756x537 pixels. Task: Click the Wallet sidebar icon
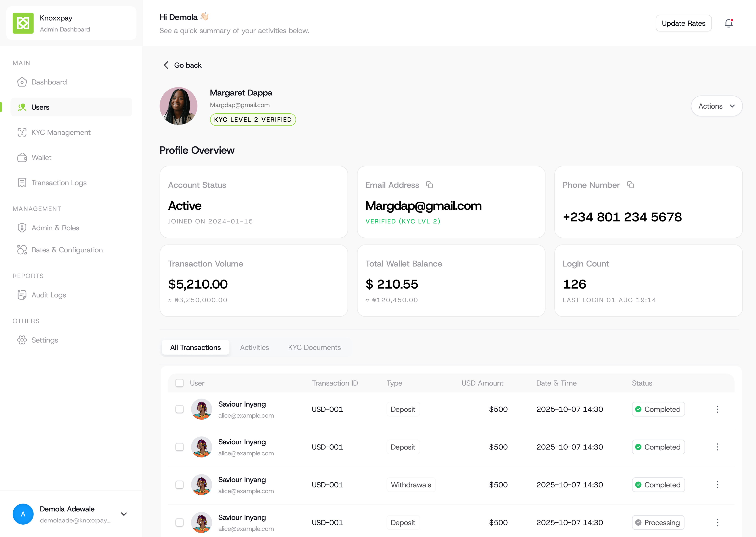(22, 157)
